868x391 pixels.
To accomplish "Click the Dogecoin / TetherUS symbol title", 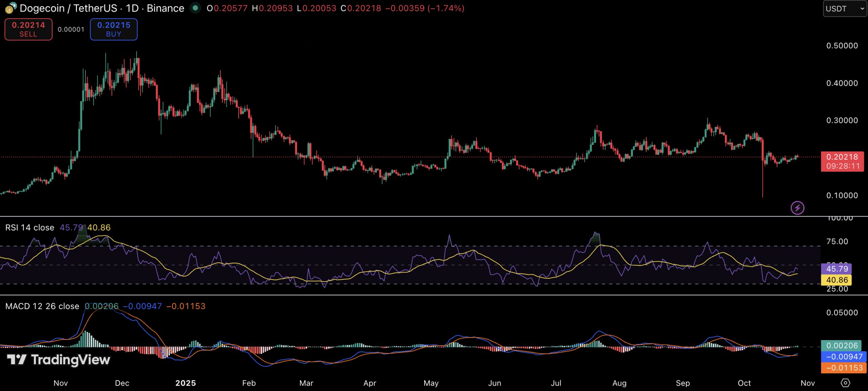I will point(68,8).
